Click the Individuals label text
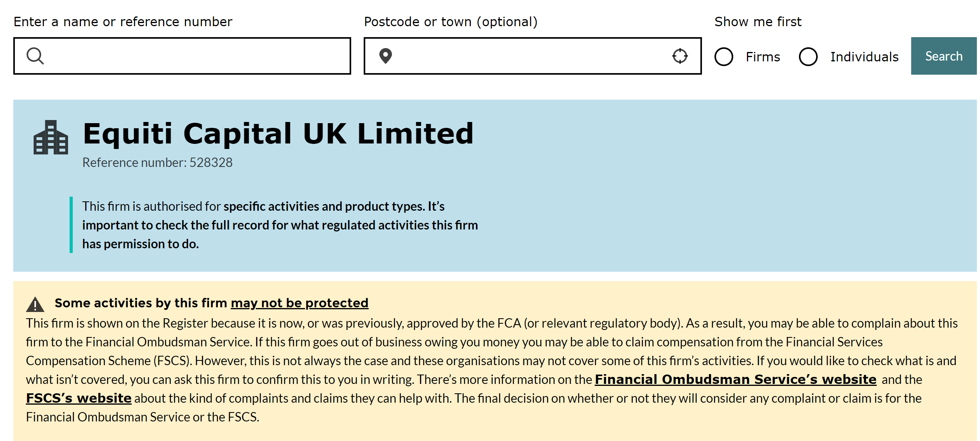The height and width of the screenshot is (441, 980). coord(864,57)
